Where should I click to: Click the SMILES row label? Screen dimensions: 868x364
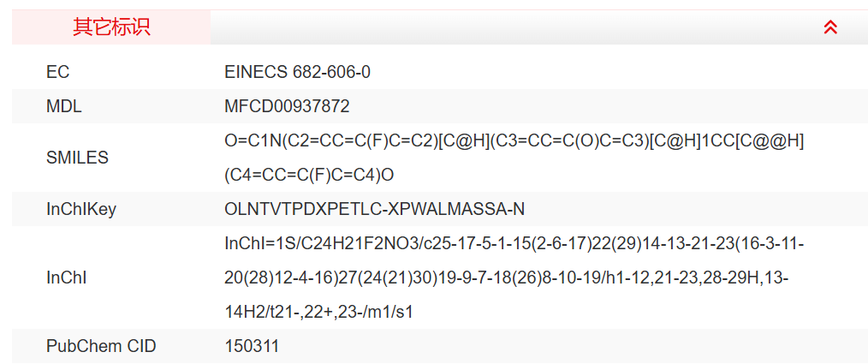pos(77,158)
